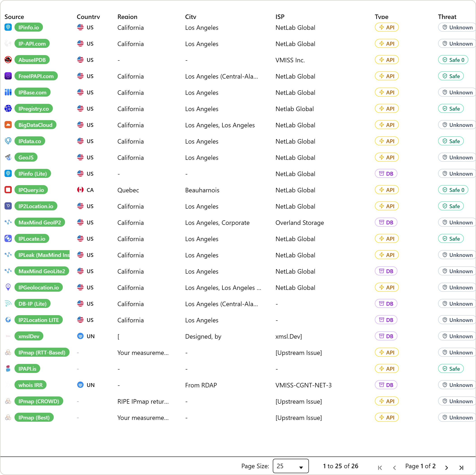Screen dimensions: 476x475
Task: Click the IP2Location LITE globe icon
Action: [8, 320]
